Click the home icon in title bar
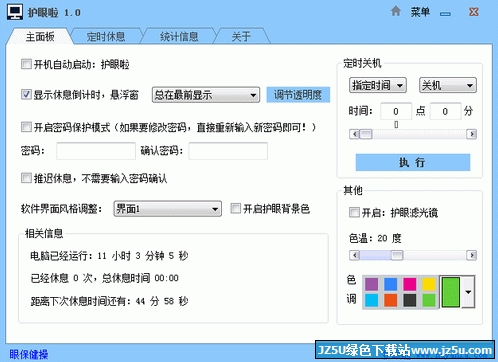Screen dimensions: 498x362 click(x=395, y=12)
